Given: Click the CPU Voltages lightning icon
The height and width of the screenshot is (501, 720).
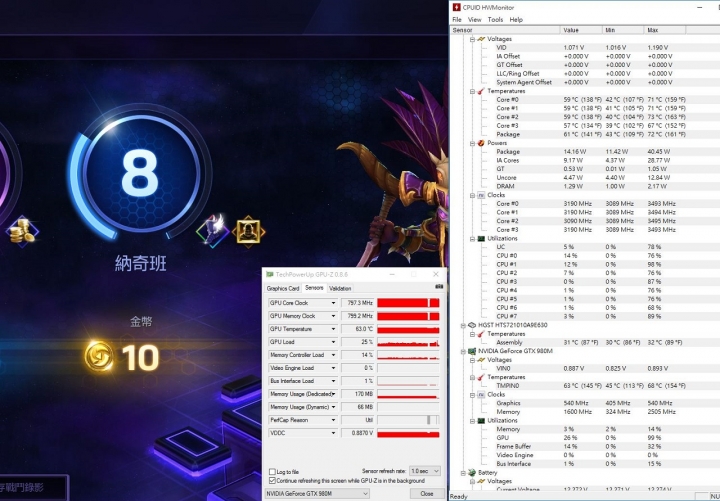Looking at the screenshot, I should point(481,39).
